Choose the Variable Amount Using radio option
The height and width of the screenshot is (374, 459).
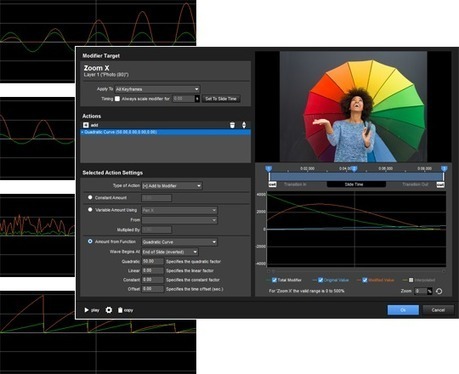90,210
